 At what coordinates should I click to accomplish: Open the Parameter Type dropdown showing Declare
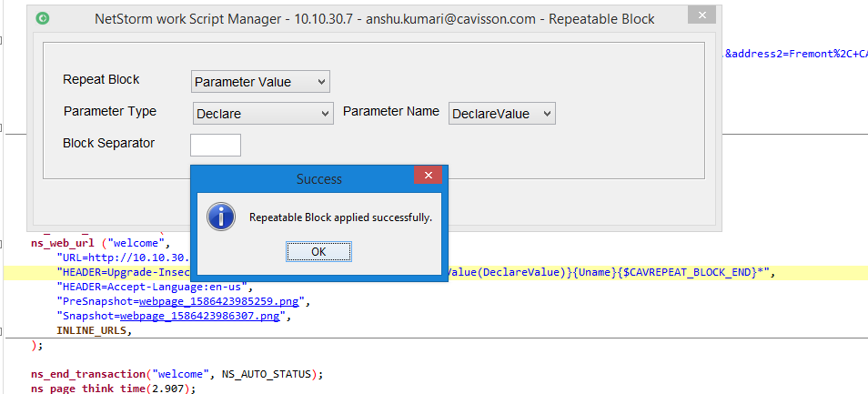point(263,114)
